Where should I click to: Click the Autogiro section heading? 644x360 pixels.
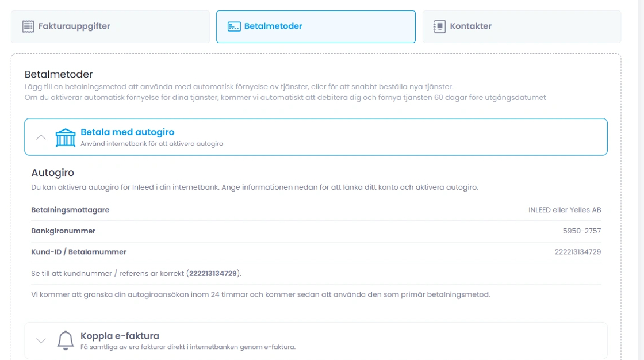52,173
